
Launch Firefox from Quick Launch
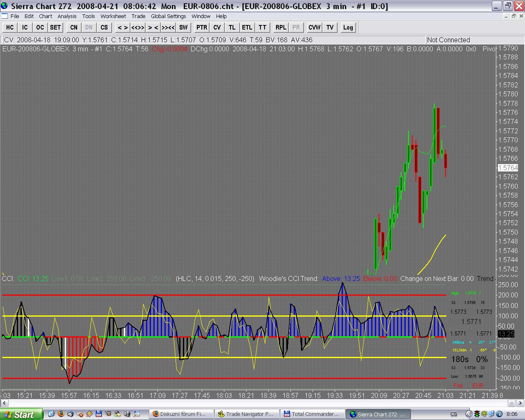pos(62,414)
